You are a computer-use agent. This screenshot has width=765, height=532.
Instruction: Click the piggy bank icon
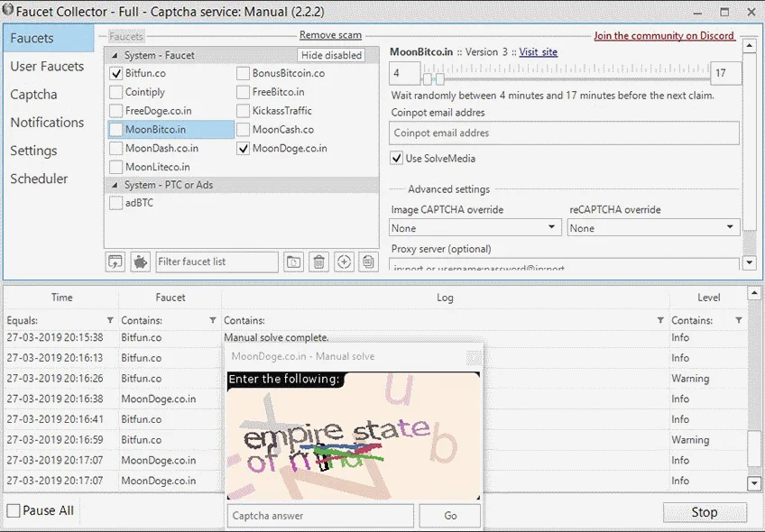coord(141,261)
